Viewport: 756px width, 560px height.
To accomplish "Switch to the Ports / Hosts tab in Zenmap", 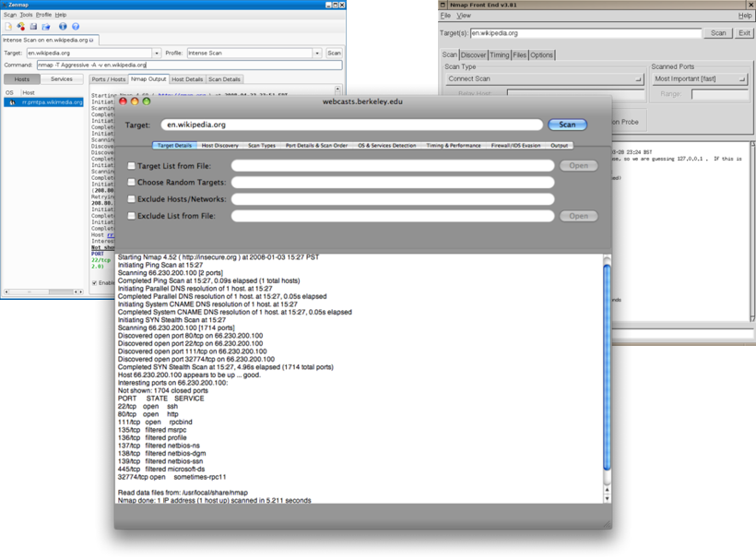I will pyautogui.click(x=108, y=79).
